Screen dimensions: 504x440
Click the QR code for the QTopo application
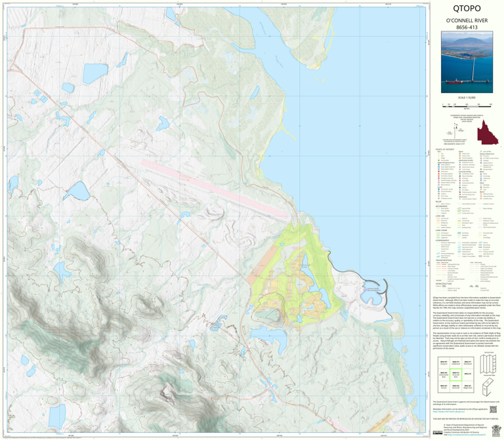493,409
